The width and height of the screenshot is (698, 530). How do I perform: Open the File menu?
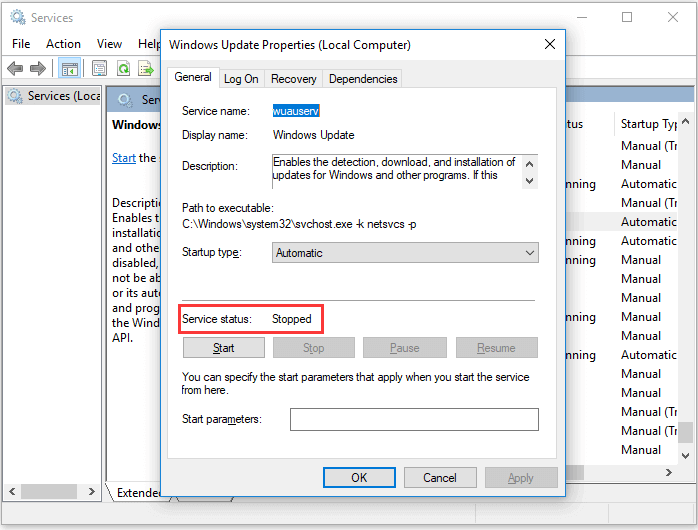click(x=21, y=44)
